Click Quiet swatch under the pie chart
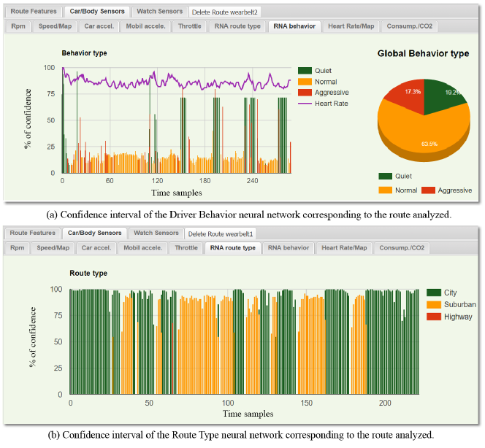The width and height of the screenshot is (485, 448). point(385,176)
